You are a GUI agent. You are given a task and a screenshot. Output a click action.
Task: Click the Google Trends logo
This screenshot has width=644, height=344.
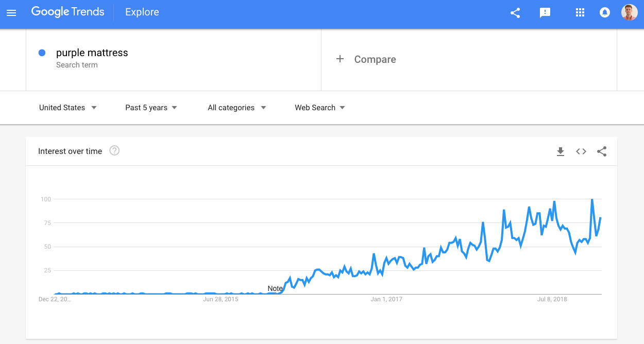(x=67, y=12)
